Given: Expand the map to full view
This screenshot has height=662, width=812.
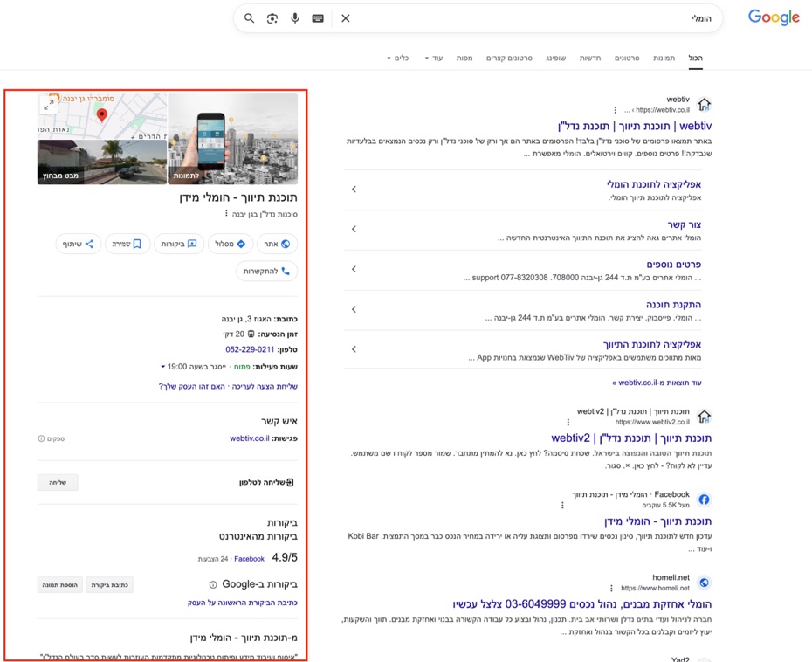Looking at the screenshot, I should coord(49,105).
